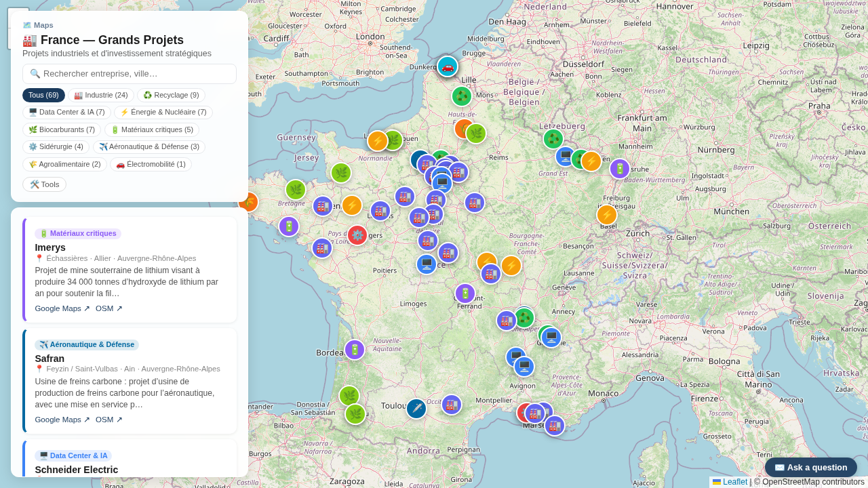Open the Leaflet attribution link
This screenshot has width=868, height=488.
(x=730, y=482)
